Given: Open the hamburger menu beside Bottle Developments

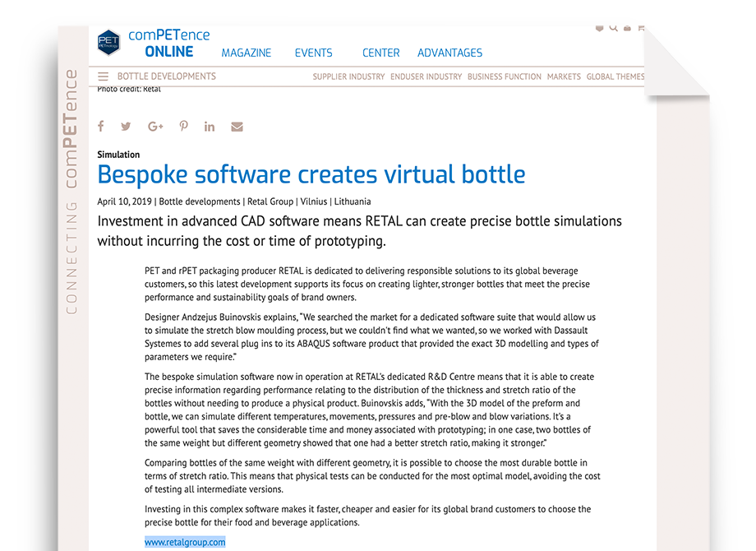Looking at the screenshot, I should point(104,76).
